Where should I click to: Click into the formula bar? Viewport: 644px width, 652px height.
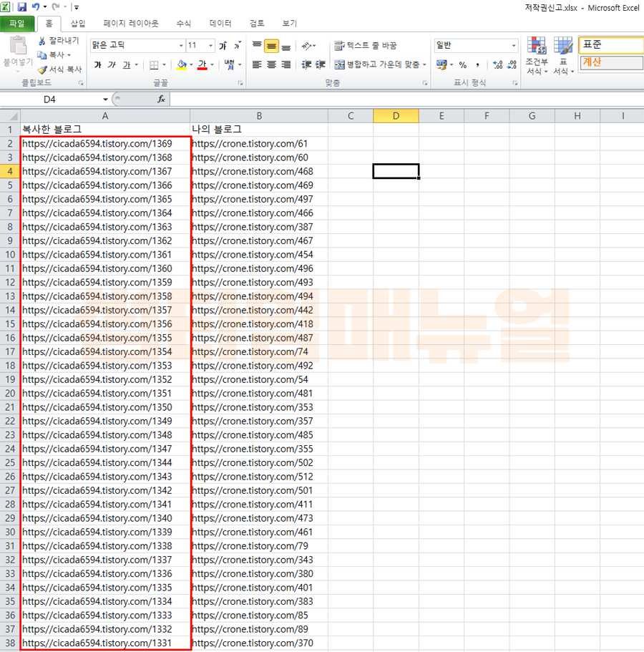406,99
